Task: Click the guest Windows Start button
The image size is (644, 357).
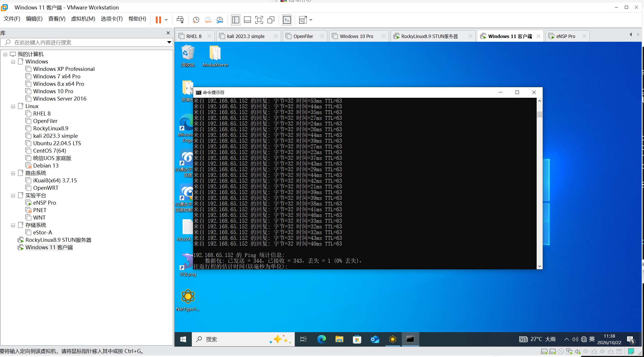Action: pos(183,339)
